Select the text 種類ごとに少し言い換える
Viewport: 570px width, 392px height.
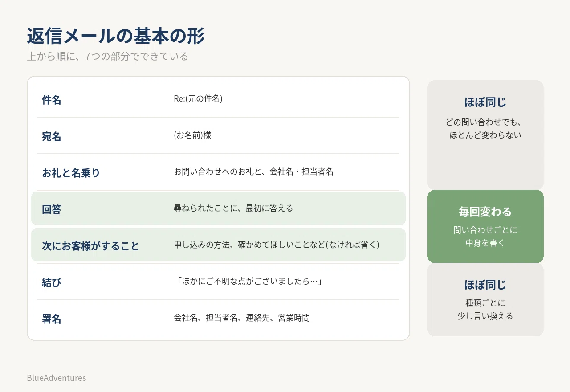point(485,310)
